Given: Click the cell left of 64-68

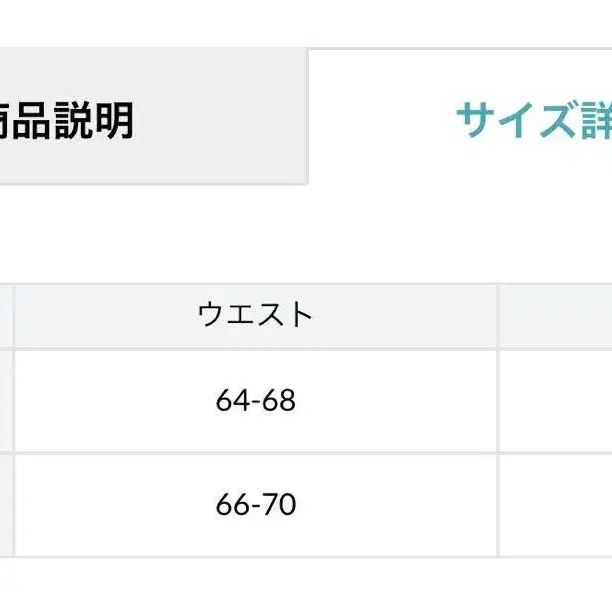Looking at the screenshot, I should 6,401.
